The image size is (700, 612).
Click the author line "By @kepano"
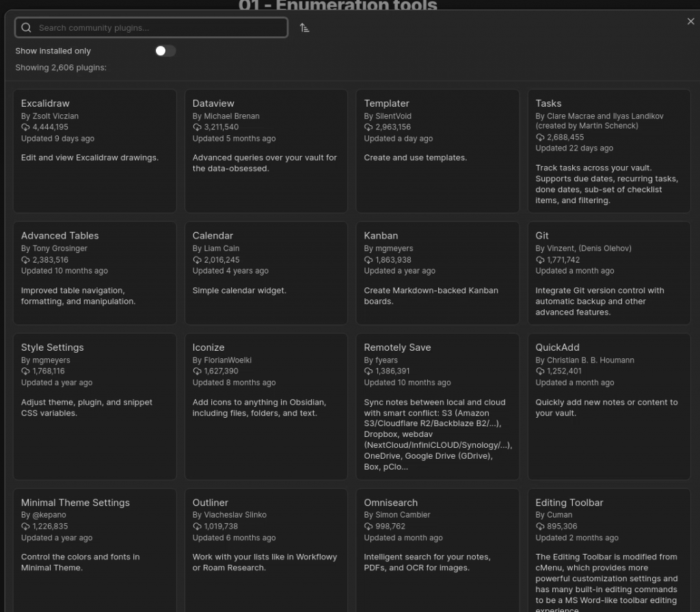point(43,515)
